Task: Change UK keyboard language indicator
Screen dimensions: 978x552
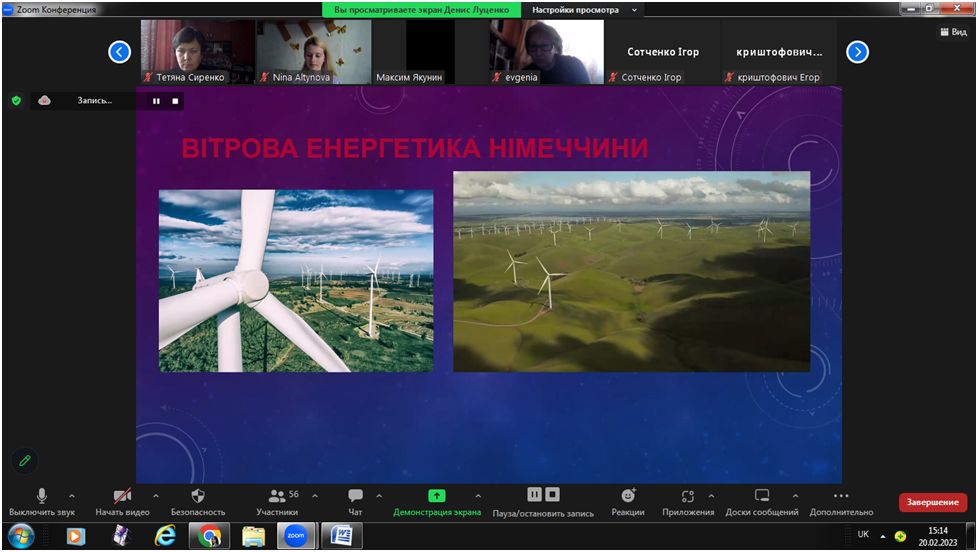Action: tap(863, 535)
